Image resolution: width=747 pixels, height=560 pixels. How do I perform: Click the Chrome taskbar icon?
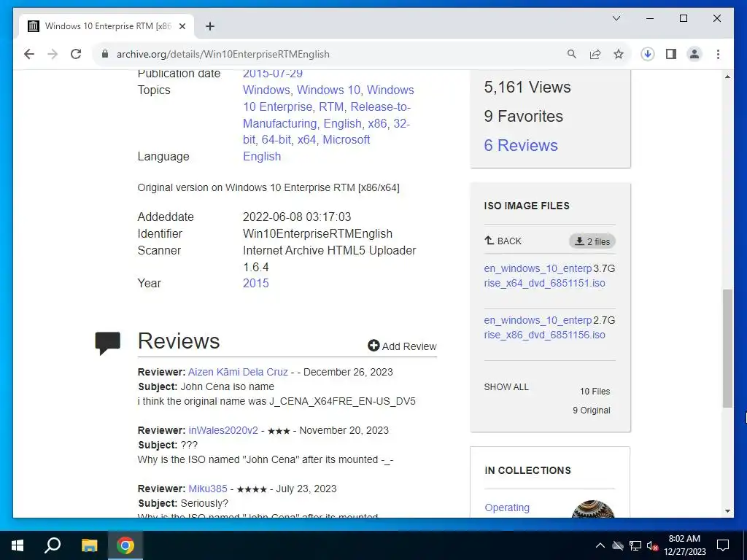pos(125,545)
